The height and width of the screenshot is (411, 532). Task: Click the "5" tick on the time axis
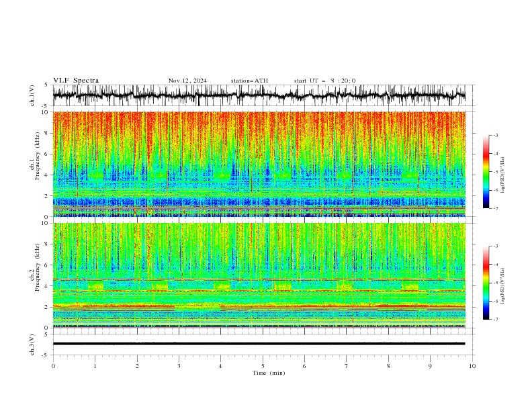(x=263, y=366)
